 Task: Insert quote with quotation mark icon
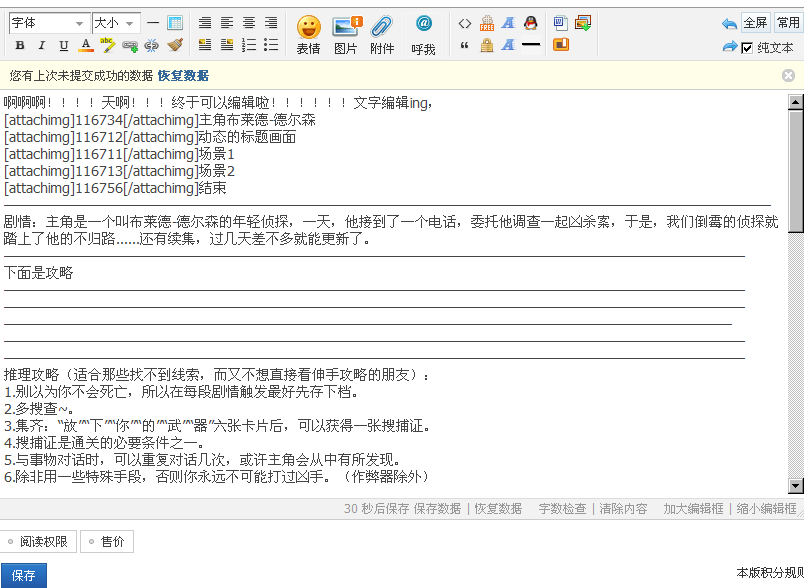[465, 46]
